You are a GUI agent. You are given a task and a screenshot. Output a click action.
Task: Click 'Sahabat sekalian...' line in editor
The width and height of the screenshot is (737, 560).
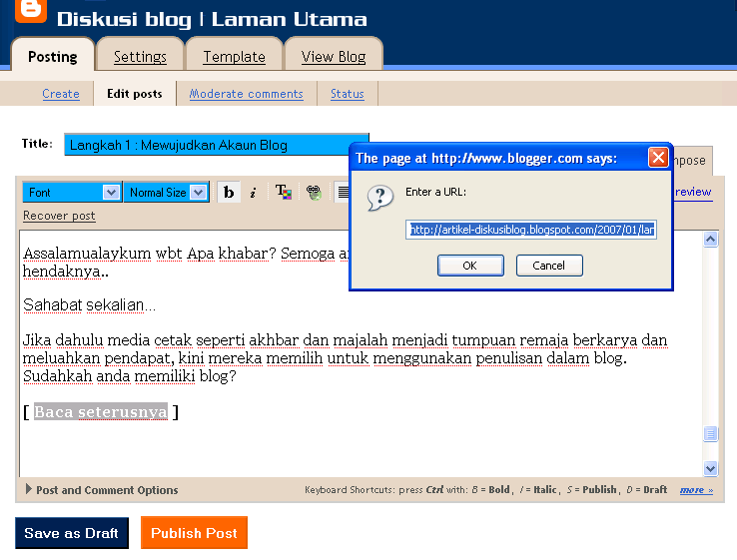coord(89,305)
